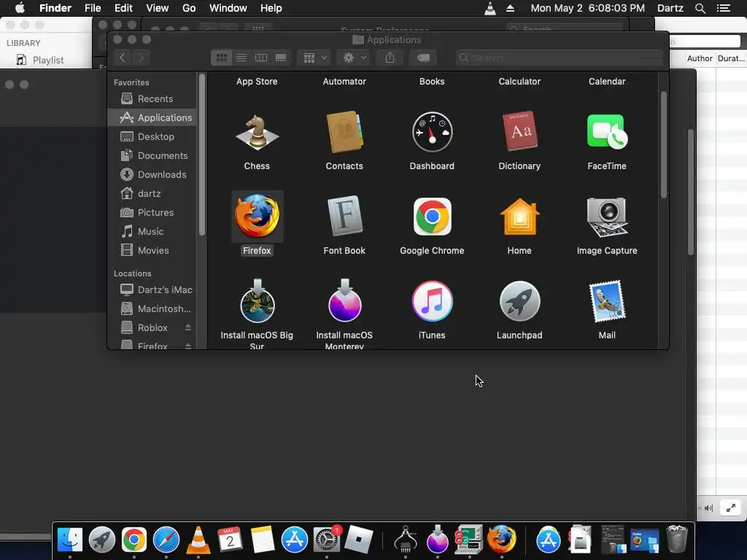Viewport: 747px width, 560px height.
Task: Select the Firefox app in Applications
Action: 257,216
